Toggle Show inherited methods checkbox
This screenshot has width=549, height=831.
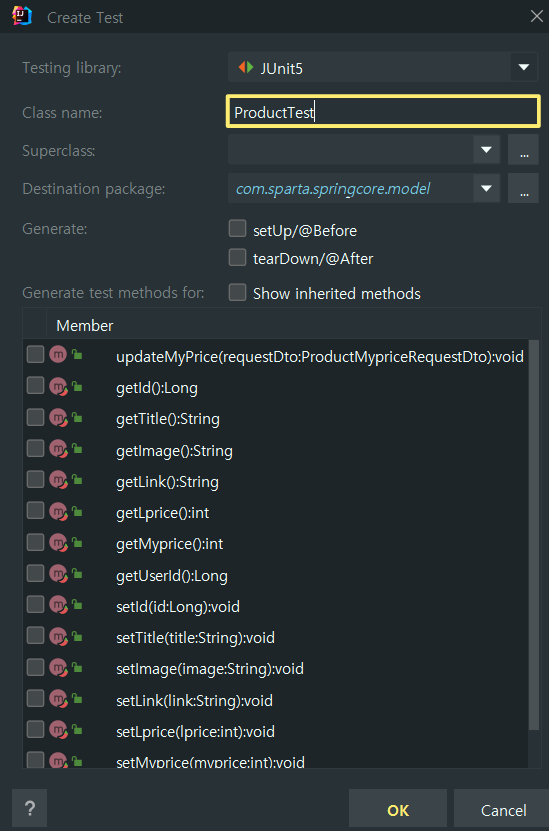pyautogui.click(x=237, y=292)
